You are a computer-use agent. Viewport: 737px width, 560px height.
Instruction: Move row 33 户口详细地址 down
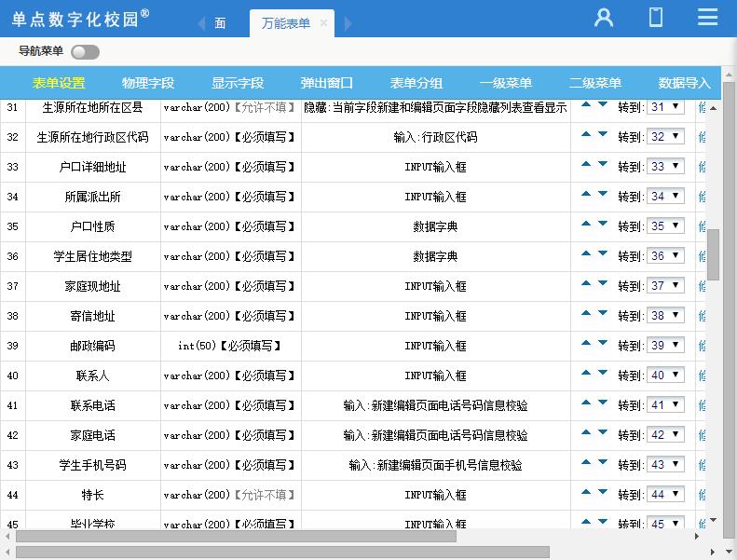point(603,164)
